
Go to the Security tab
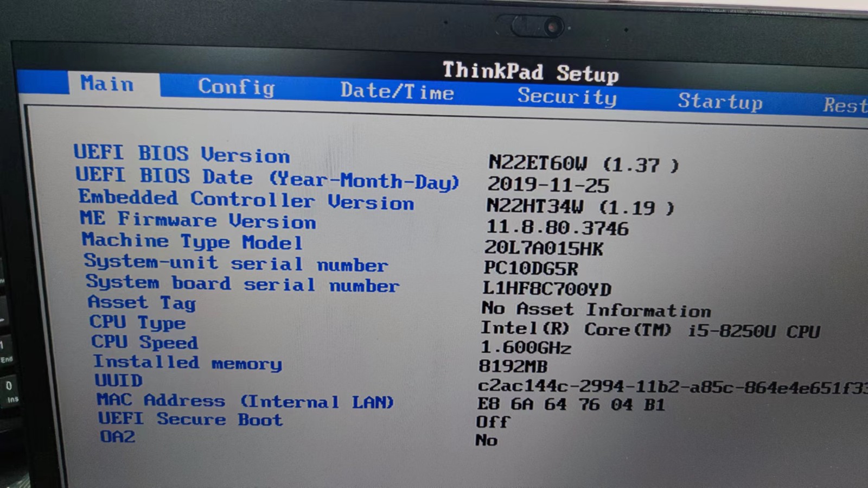(x=567, y=97)
